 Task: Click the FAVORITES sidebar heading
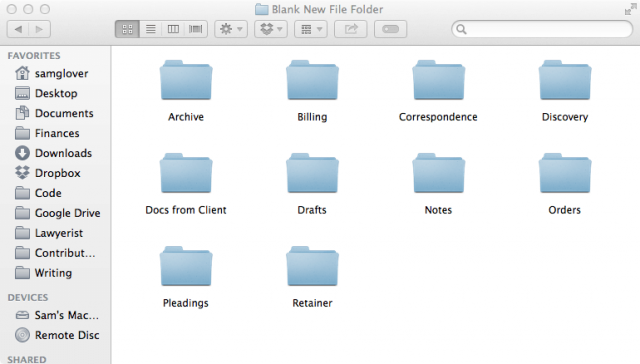click(x=34, y=55)
